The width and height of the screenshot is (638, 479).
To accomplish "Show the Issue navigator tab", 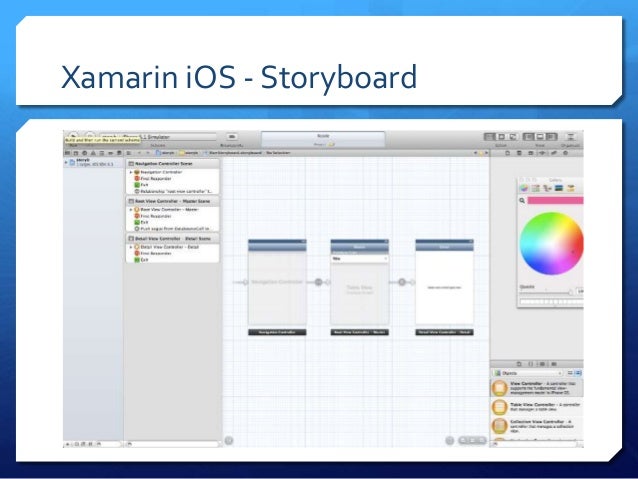I will click(x=93, y=153).
